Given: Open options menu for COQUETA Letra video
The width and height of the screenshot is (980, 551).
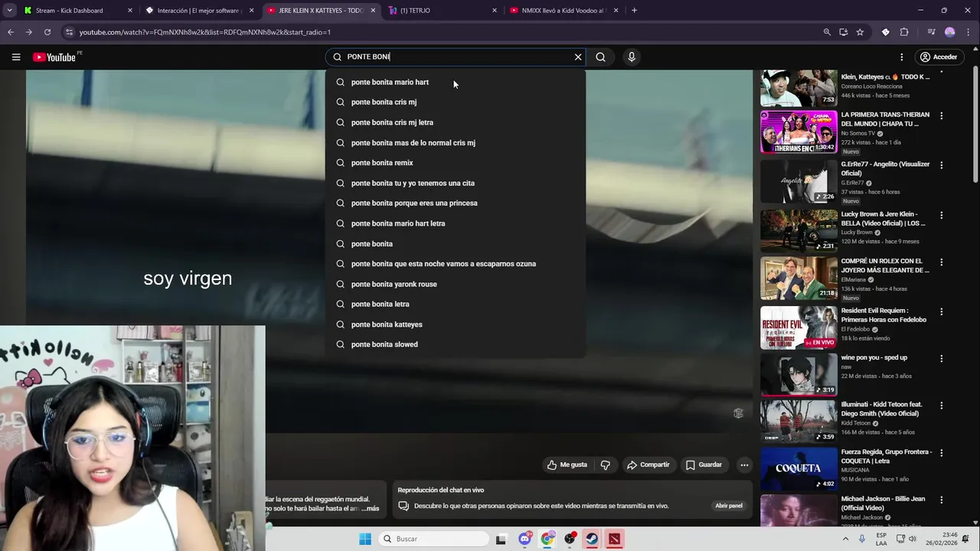Looking at the screenshot, I should 942,452.
